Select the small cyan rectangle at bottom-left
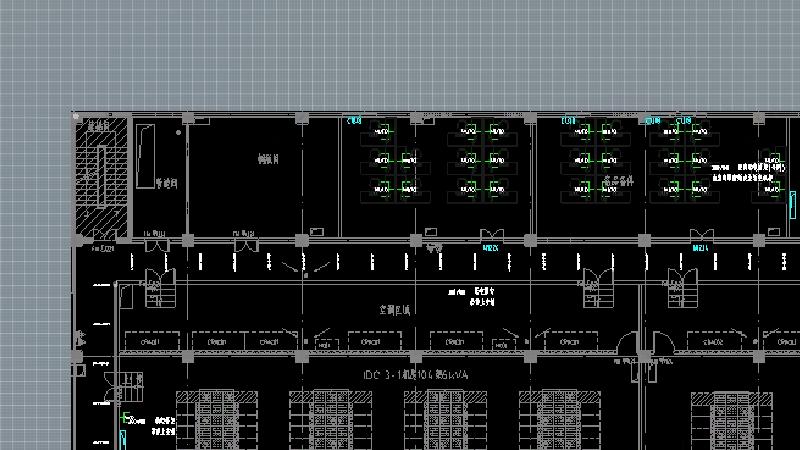Image resolution: width=800 pixels, height=450 pixels. (x=123, y=437)
